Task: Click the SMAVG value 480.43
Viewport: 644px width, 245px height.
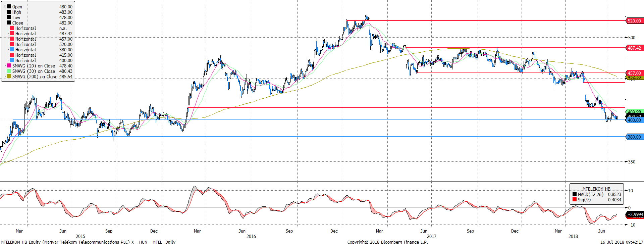Action: [66, 71]
